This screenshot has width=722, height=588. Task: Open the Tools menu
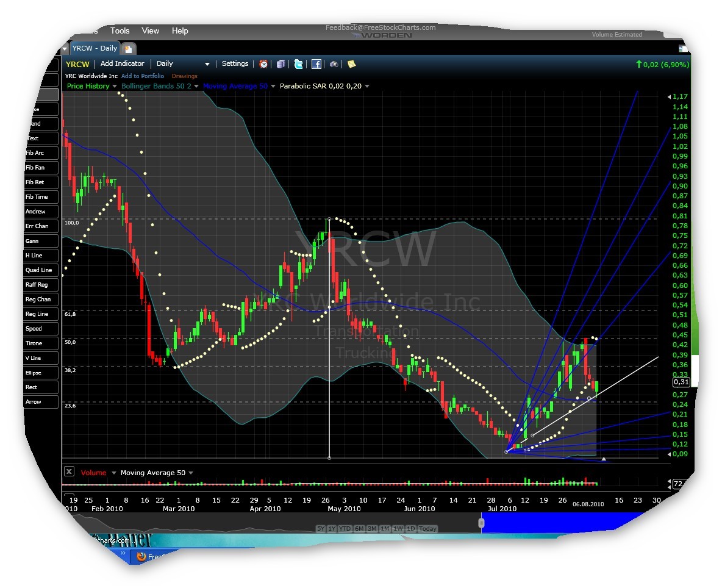120,31
